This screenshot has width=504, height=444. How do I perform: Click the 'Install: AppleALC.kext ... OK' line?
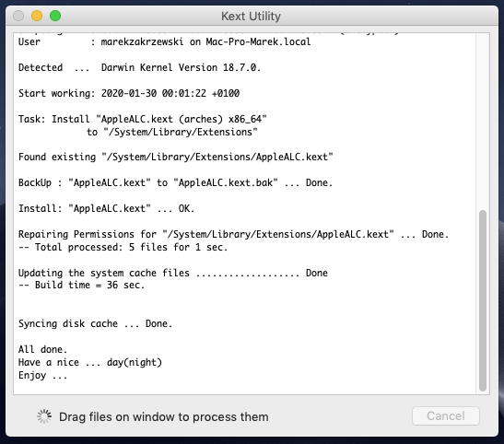106,208
